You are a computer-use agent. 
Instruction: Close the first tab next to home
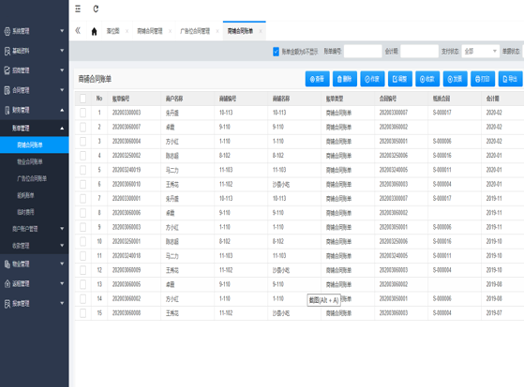[x=127, y=31]
